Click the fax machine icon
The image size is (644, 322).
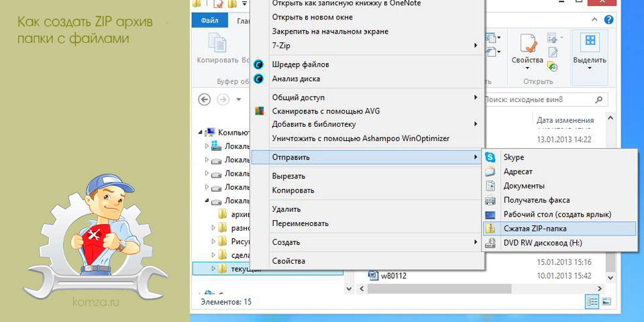[490, 201]
